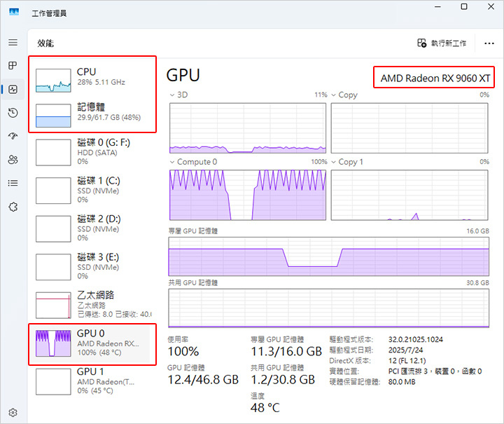Image resolution: width=504 pixels, height=424 pixels.
Task: Click the Copy 1 usage graph
Action: pos(409,195)
